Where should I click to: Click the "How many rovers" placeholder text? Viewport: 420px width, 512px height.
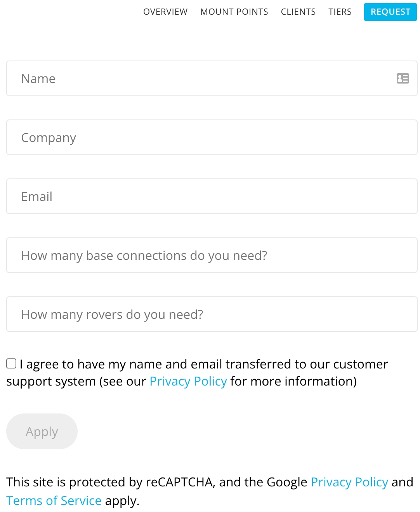pyautogui.click(x=112, y=315)
